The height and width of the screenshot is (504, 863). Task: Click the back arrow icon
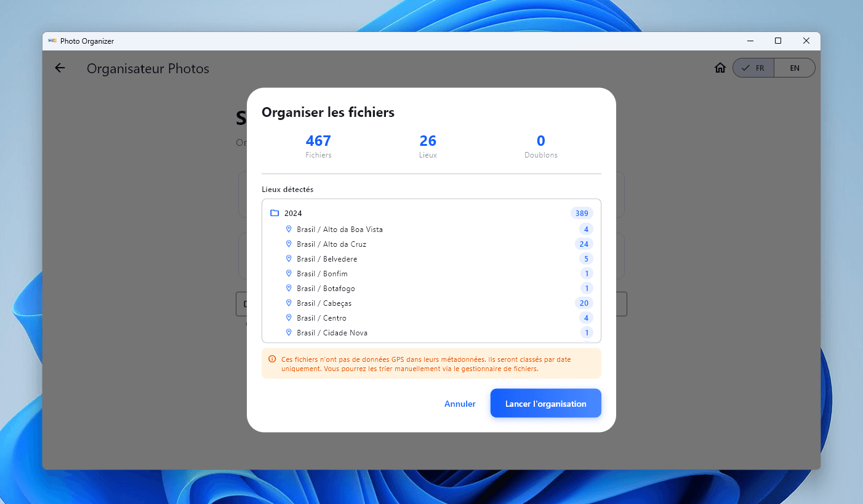tap(60, 68)
